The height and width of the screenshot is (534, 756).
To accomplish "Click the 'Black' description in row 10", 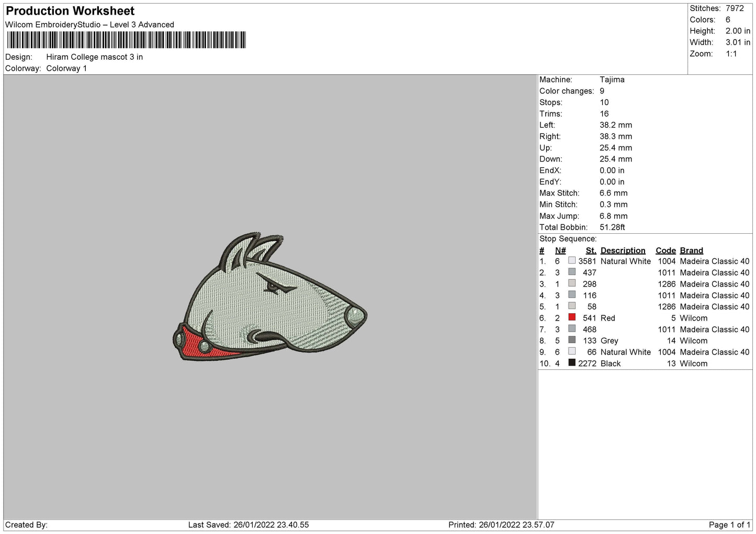I will pos(611,363).
